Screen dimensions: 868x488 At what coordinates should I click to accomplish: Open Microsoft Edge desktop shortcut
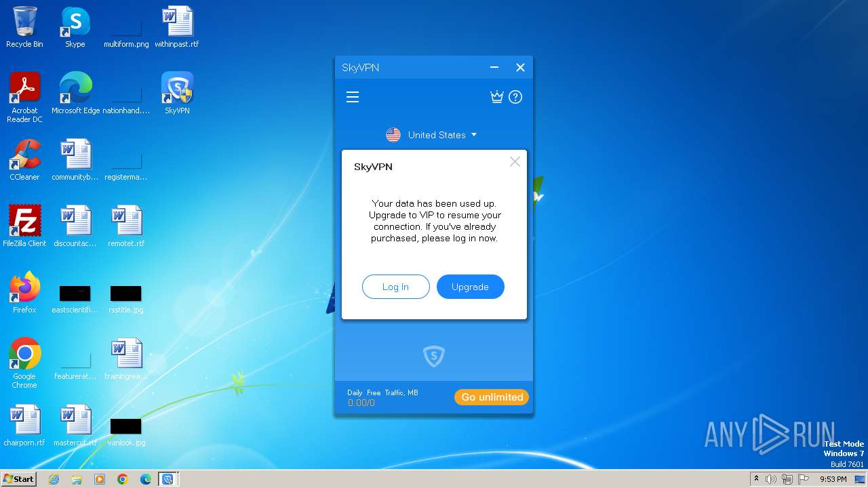click(x=75, y=94)
